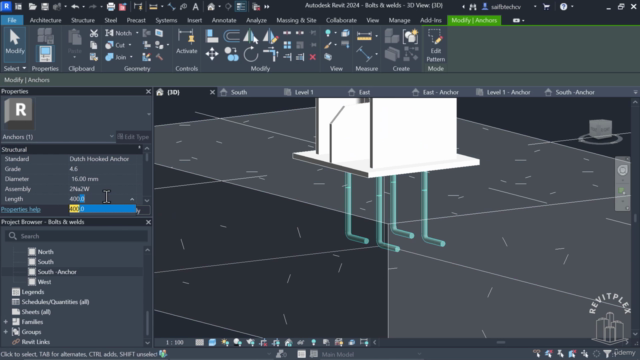Open the Notch tool dropdown arrow
Viewport: 640px width, 360px height.
[x=137, y=33]
